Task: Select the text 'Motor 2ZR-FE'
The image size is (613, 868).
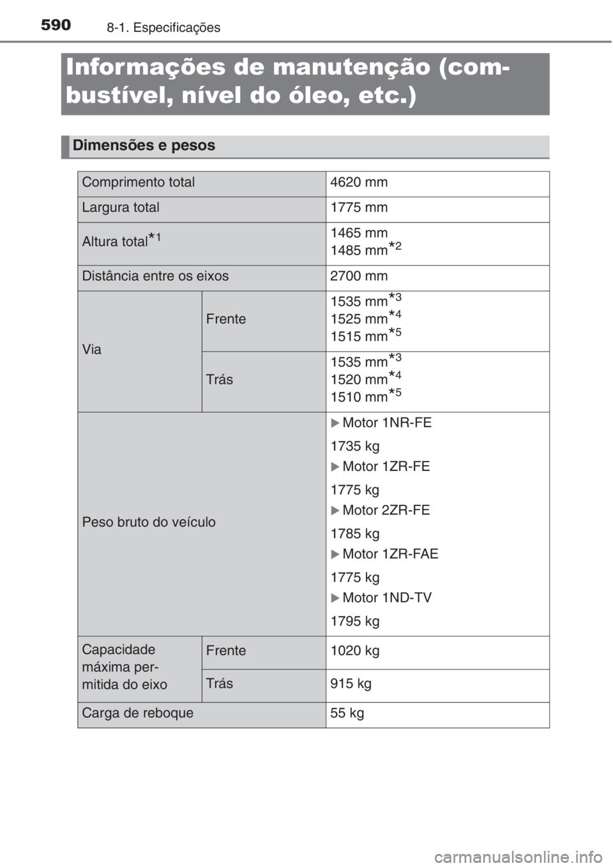Action: 386,511
